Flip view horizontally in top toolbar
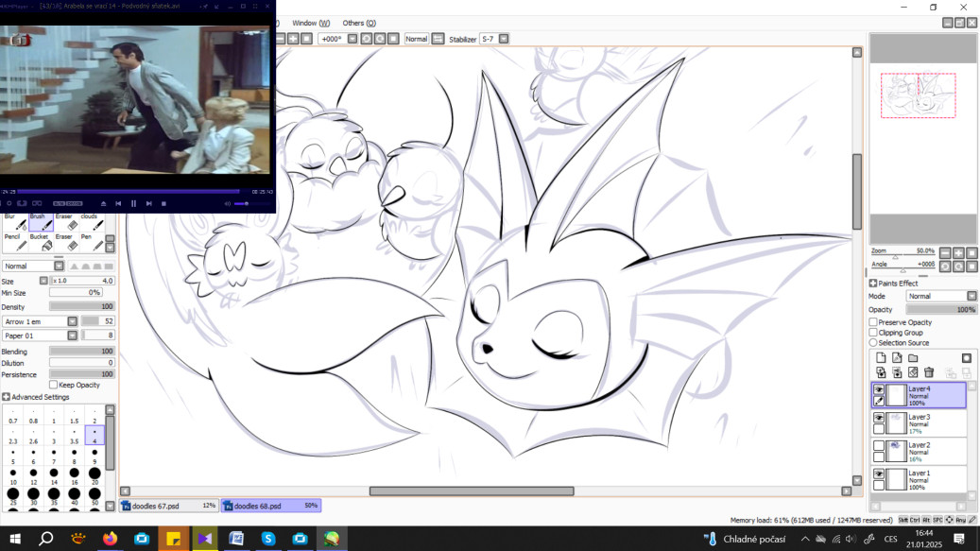 [438, 39]
